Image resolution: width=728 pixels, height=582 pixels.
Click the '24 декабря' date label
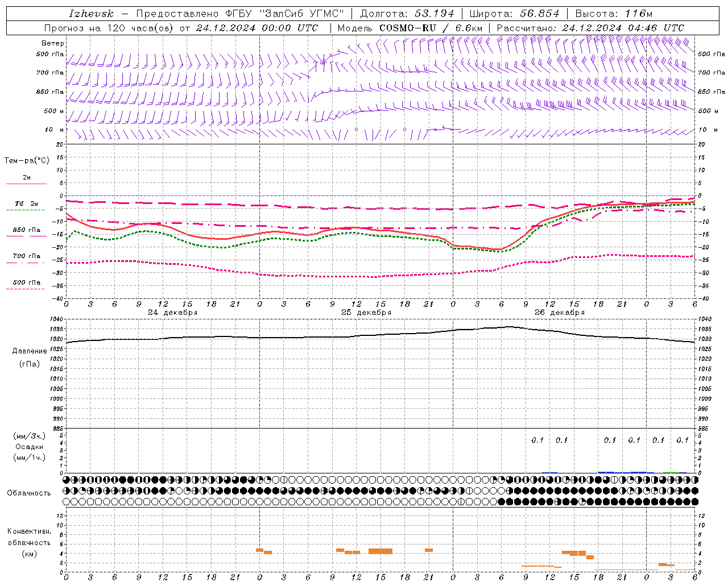173,313
